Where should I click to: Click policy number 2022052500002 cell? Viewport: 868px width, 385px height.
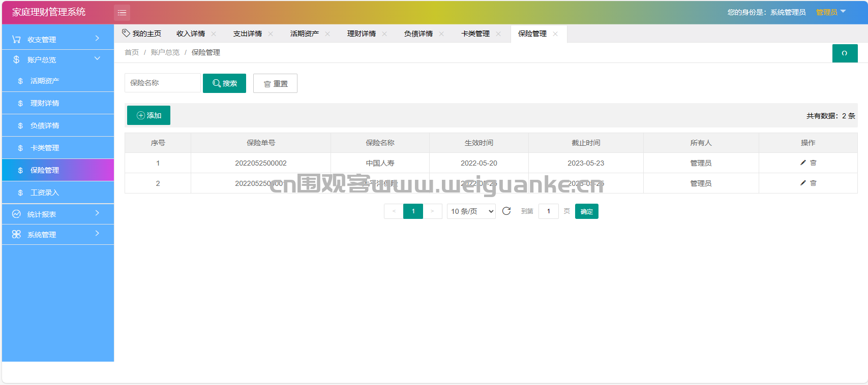coord(261,163)
